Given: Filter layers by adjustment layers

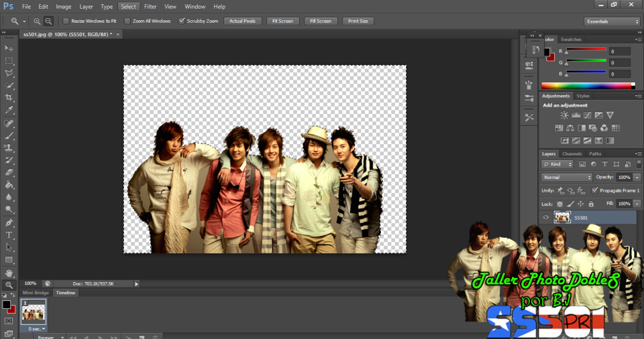Looking at the screenshot, I should point(594,164).
